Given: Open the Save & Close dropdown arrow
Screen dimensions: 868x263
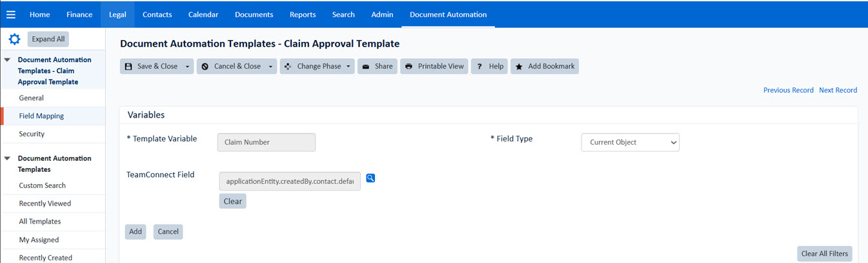Looking at the screenshot, I should 187,67.
